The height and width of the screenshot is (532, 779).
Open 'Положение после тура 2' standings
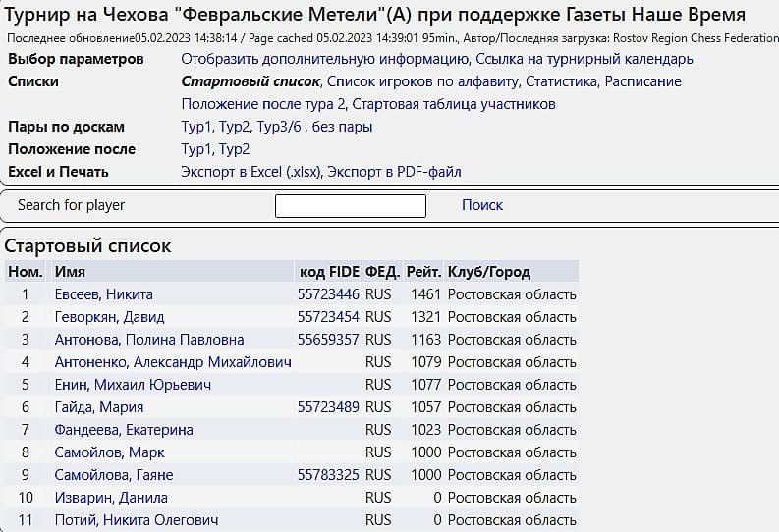tap(262, 104)
